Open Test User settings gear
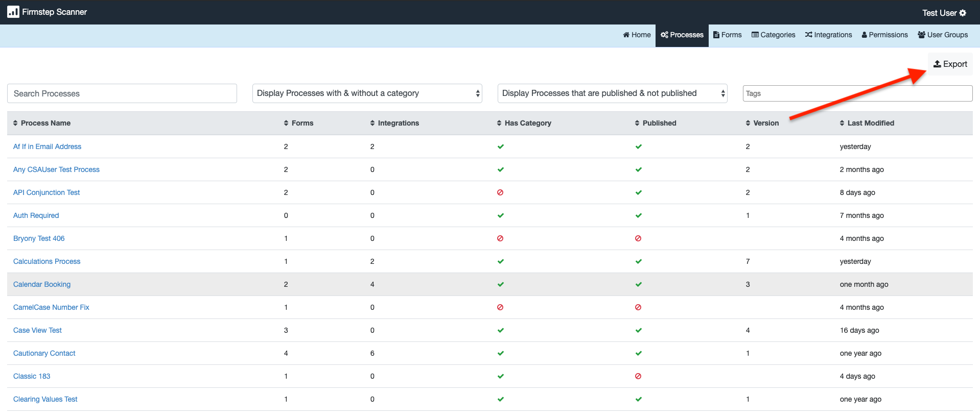Image resolution: width=980 pixels, height=419 pixels. pyautogui.click(x=963, y=13)
